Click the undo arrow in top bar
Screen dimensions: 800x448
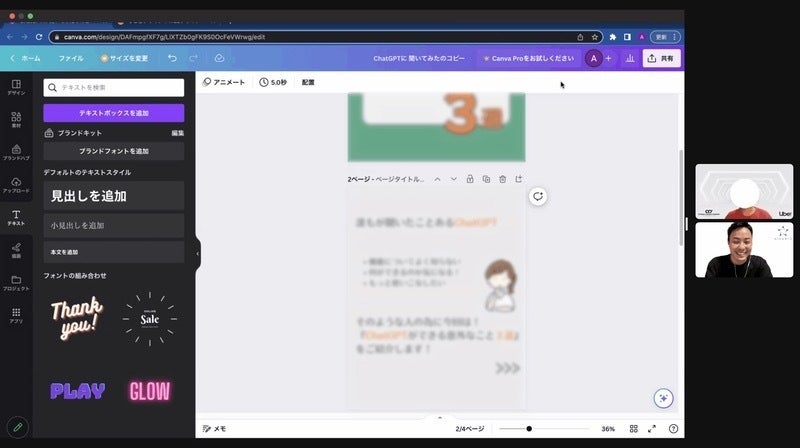point(172,58)
